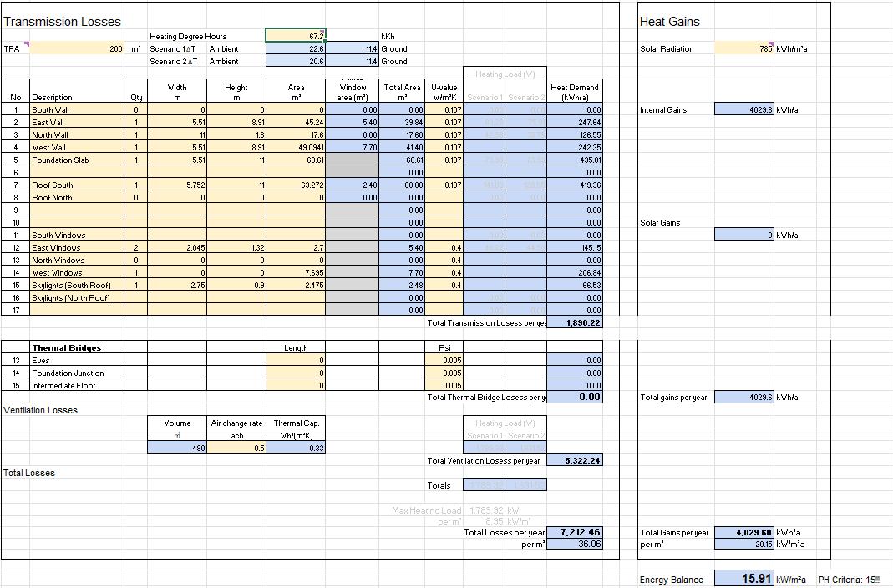Click the Total Thermal Bridge Losses value 0.00
The width and height of the screenshot is (893, 588).
tap(575, 397)
